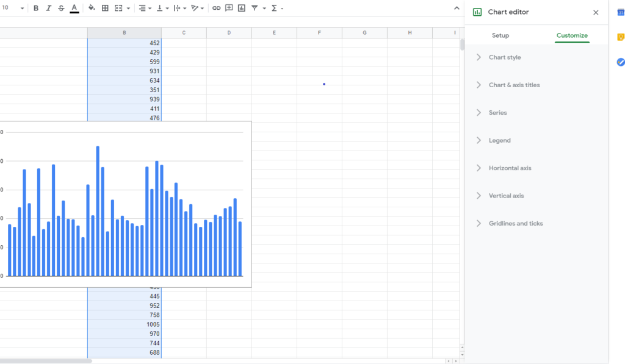Image resolution: width=625 pixels, height=364 pixels.
Task: Select the Customize tab
Action: pos(572,35)
